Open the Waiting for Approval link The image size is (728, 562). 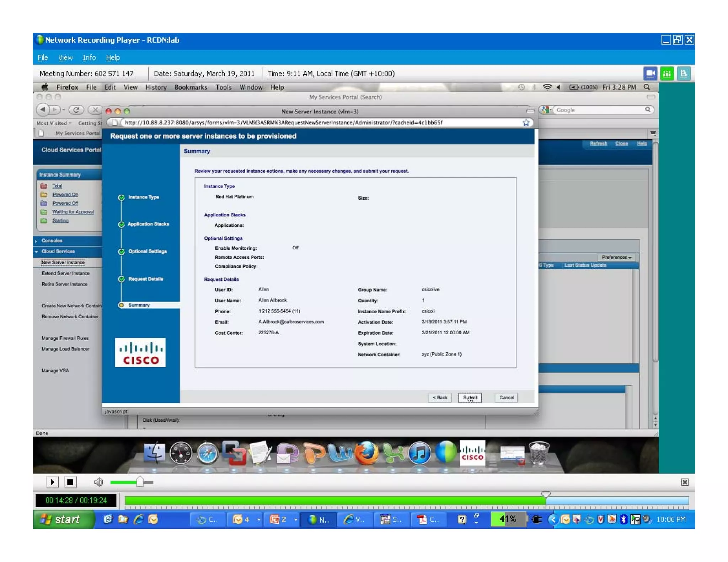[73, 212]
